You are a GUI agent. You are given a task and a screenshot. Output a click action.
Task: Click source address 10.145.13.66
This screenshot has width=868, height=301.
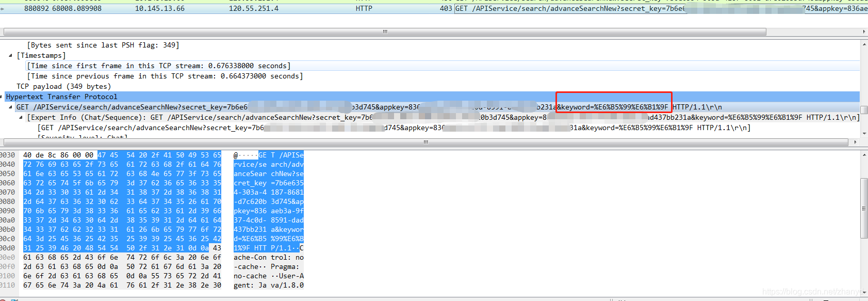tap(160, 8)
